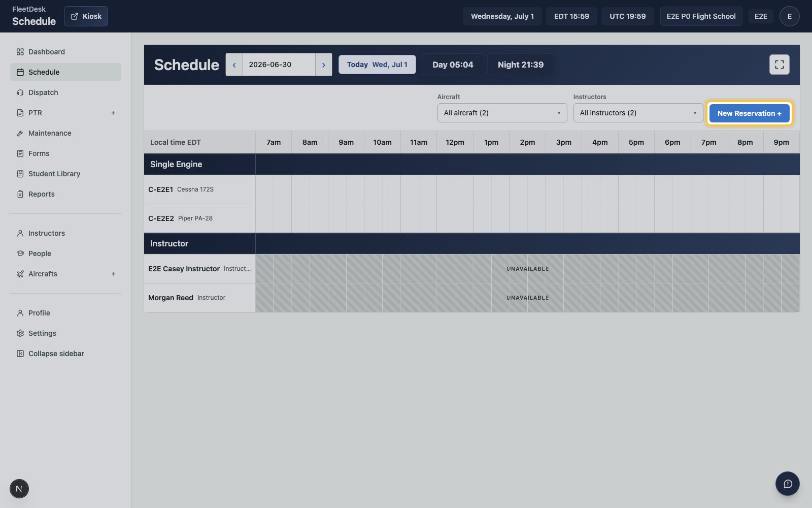Image resolution: width=812 pixels, height=508 pixels.
Task: Click the Dispatch headset icon
Action: point(20,92)
